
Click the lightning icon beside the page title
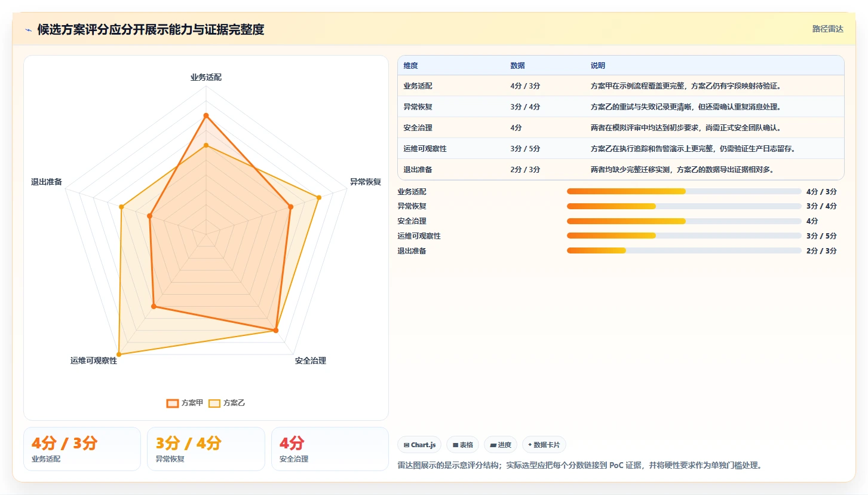click(x=28, y=30)
